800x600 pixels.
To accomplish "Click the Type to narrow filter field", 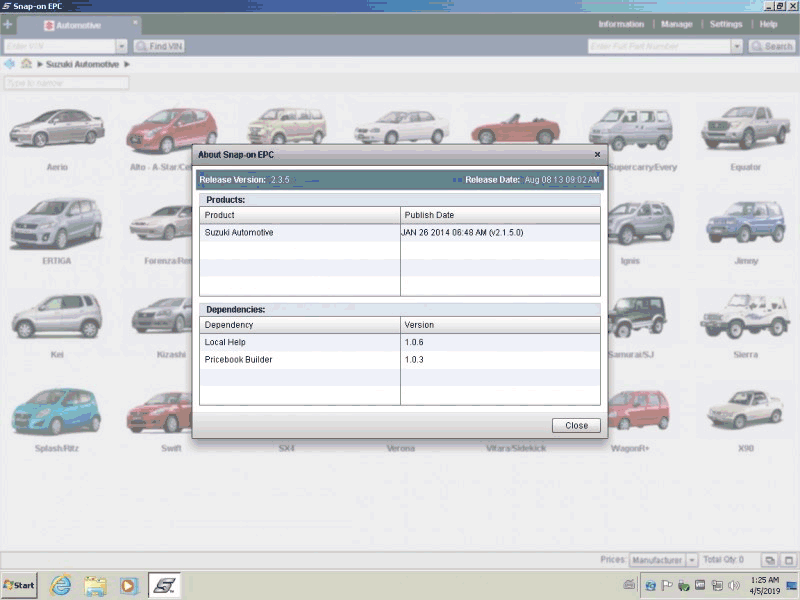I will pos(66,83).
